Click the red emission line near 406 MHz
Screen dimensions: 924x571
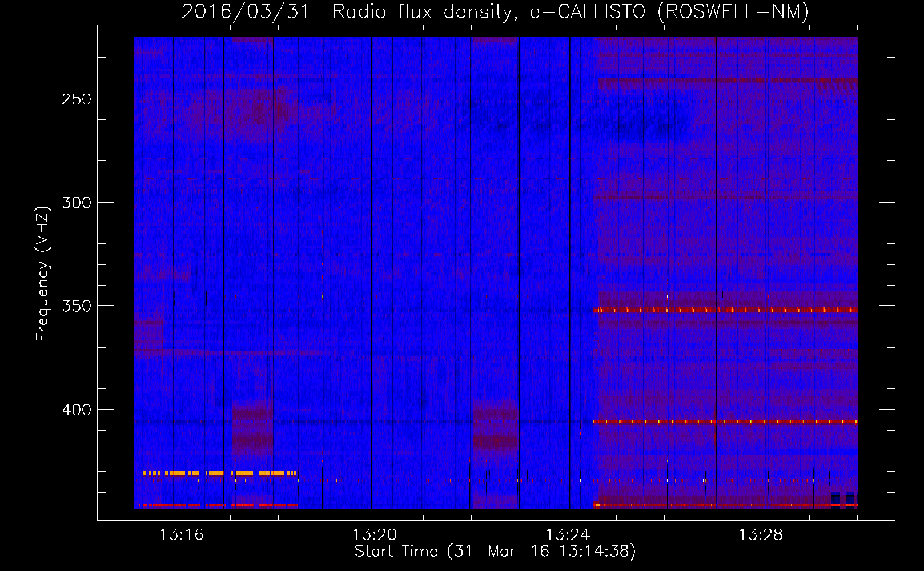coord(725,421)
